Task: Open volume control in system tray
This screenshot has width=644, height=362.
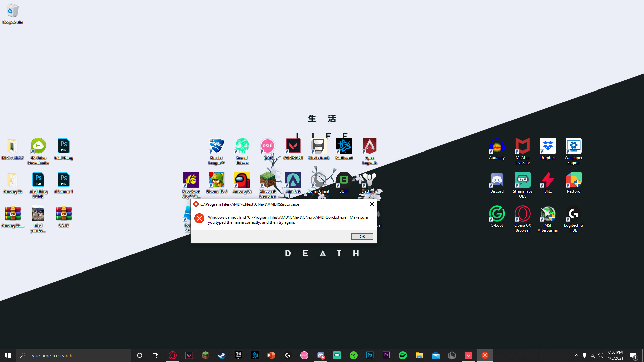Action: pos(600,355)
